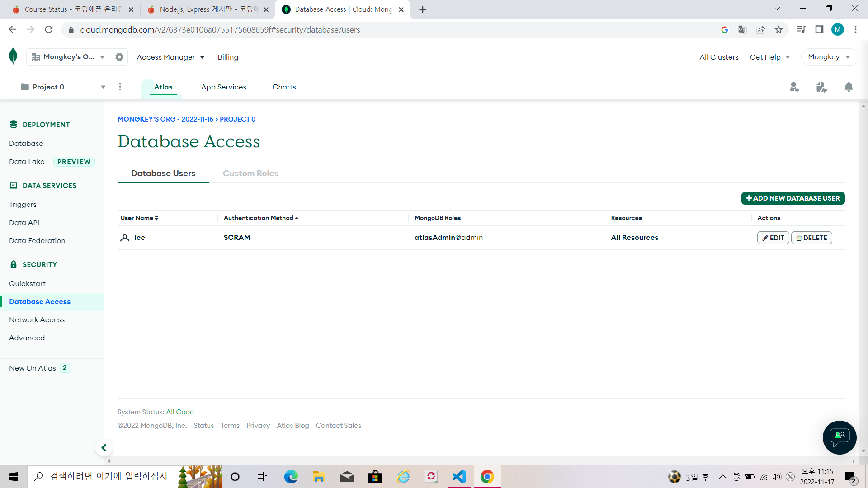This screenshot has height=488, width=868.
Task: Collapse the sidebar with chevron button
Action: click(104, 448)
